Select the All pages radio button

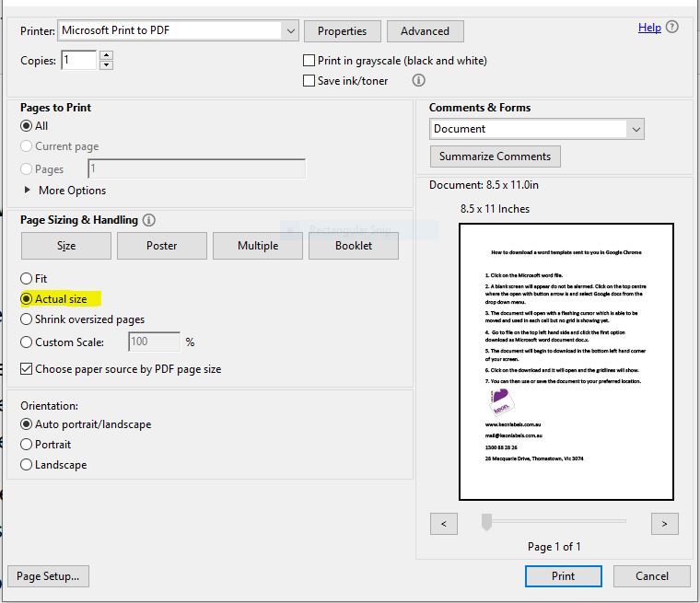27,126
